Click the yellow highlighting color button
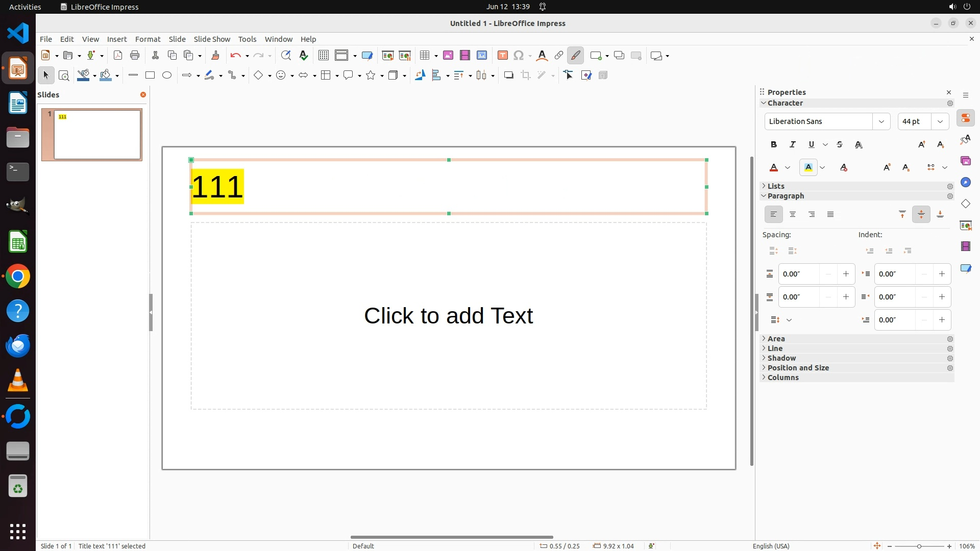This screenshot has height=551, width=980. 808,167
